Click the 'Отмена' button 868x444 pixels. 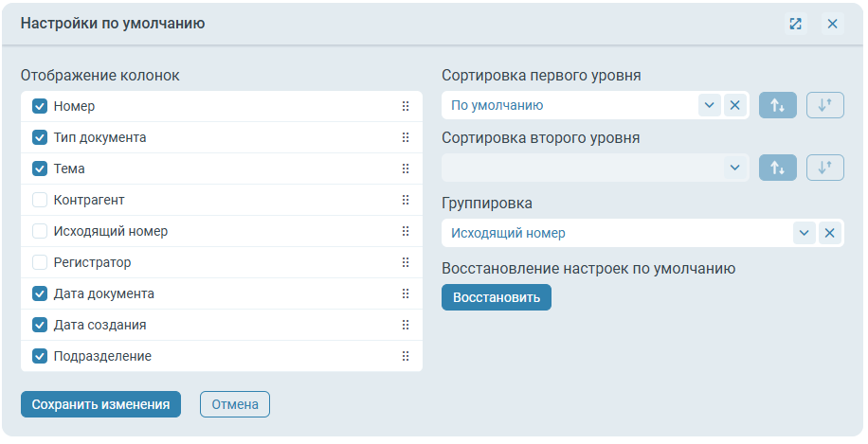235,404
